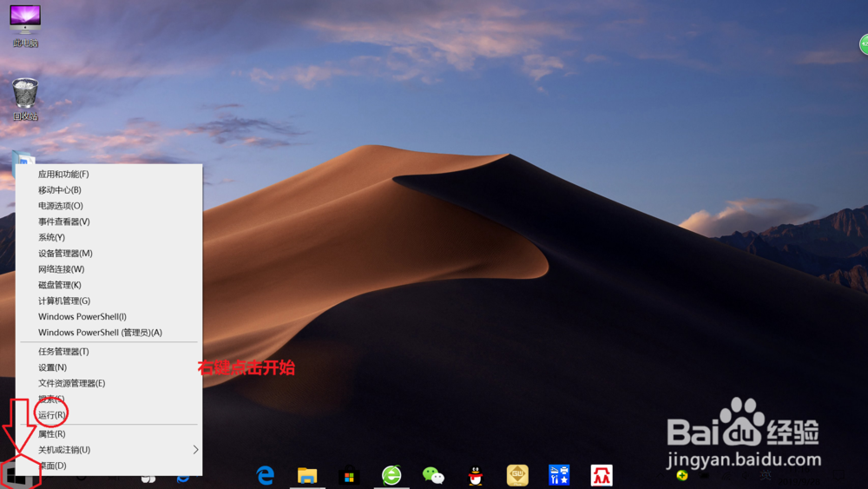The image size is (868, 489).
Task: Select 搜索(S) menu item
Action: (x=109, y=399)
